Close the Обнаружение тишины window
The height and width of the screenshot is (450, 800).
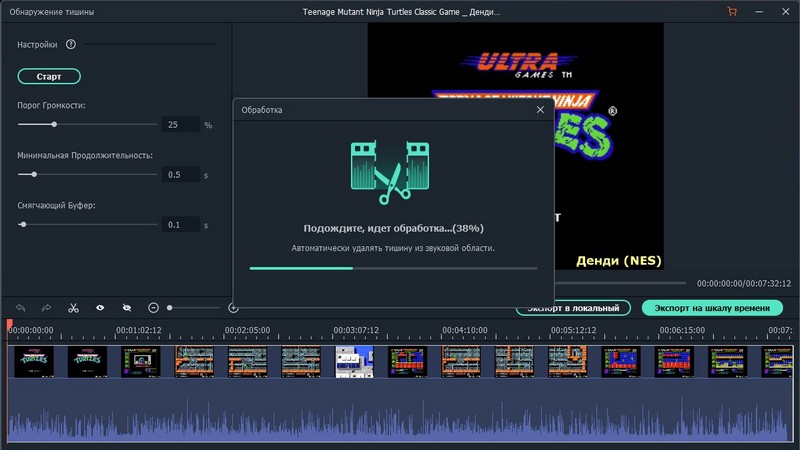[786, 11]
